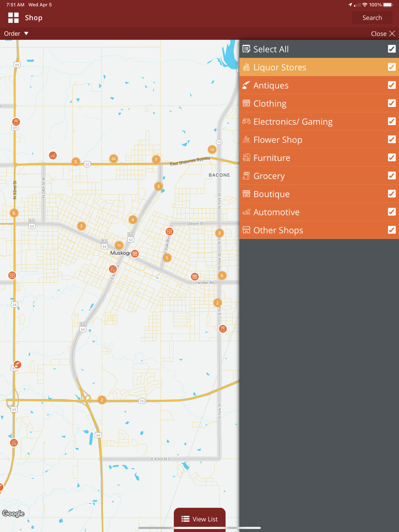Select the Other Shops label

[x=278, y=230]
